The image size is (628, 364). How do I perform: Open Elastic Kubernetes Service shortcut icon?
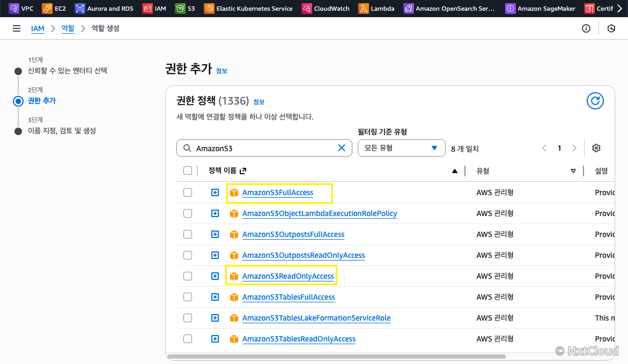(209, 9)
